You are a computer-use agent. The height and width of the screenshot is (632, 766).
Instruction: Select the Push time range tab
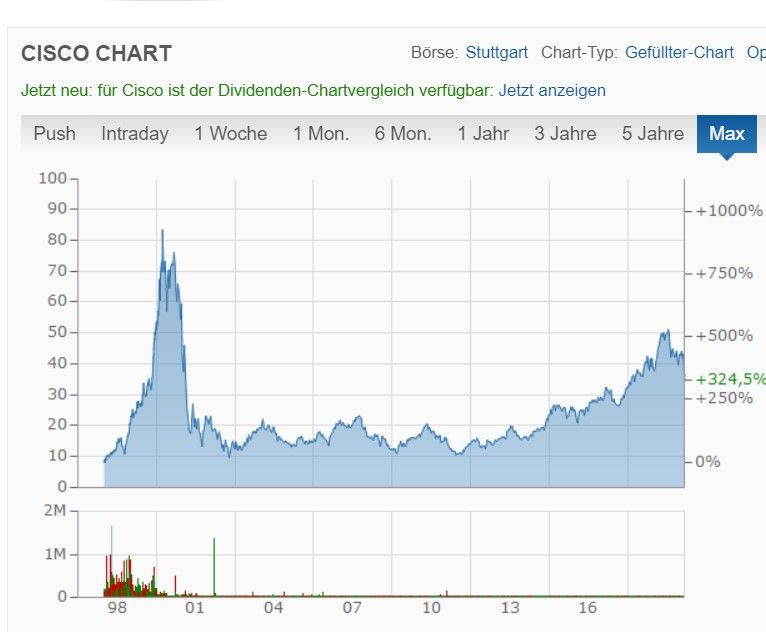coord(54,133)
